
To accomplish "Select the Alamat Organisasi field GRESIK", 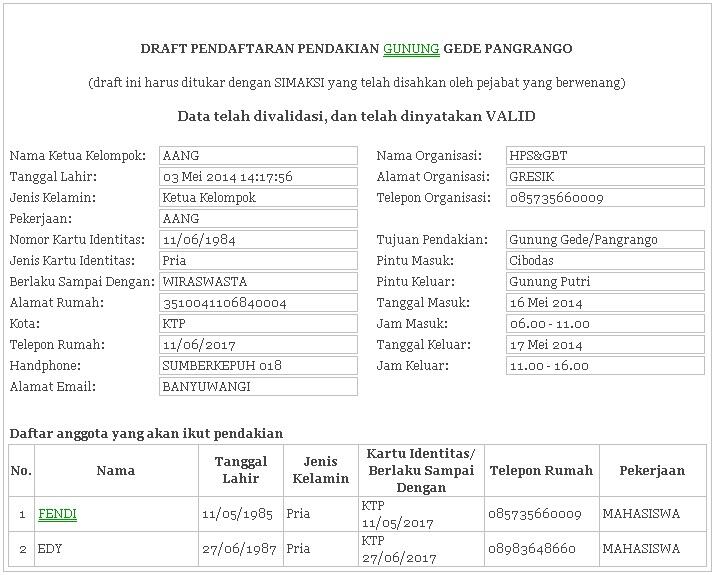I will point(605,176).
